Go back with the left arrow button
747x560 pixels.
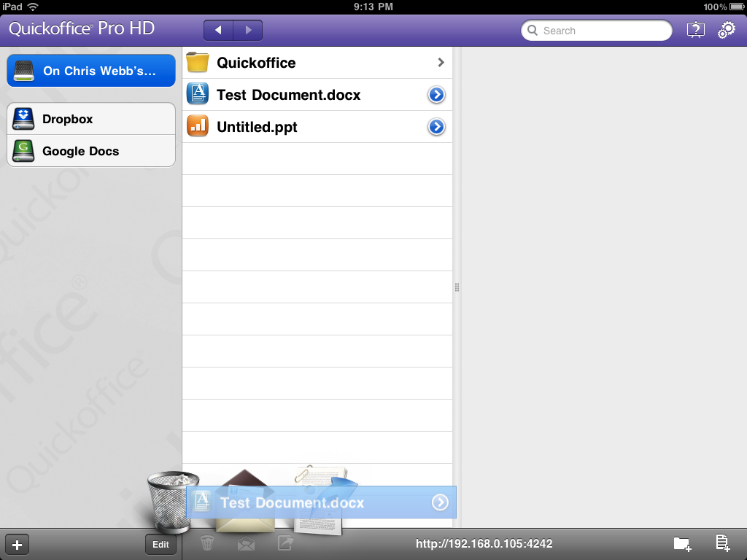click(218, 30)
